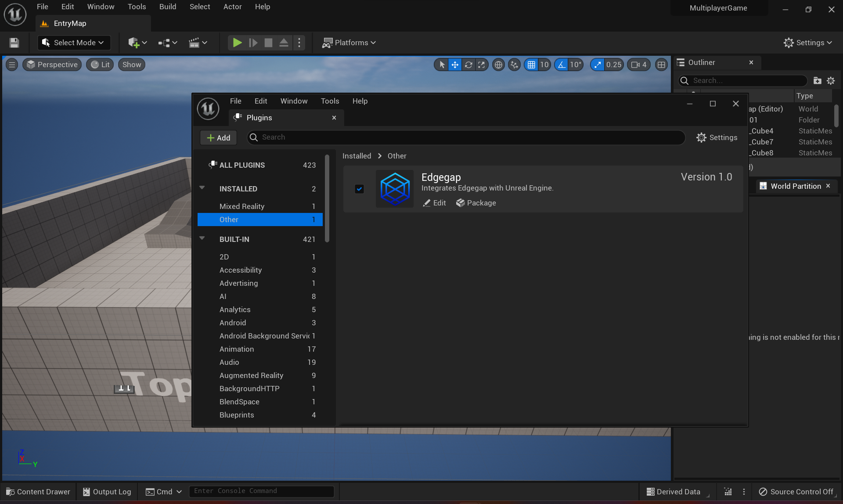
Task: Close the Plugins tab
Action: tap(334, 118)
